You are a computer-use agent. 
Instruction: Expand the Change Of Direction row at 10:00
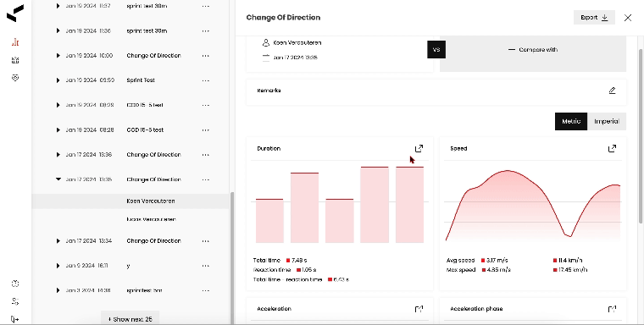point(58,55)
